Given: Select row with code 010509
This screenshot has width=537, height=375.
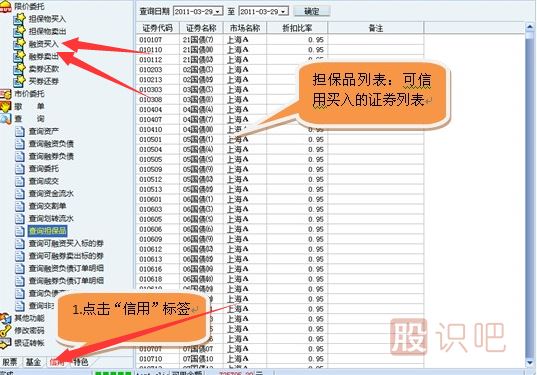Looking at the screenshot, I should click(279, 169).
